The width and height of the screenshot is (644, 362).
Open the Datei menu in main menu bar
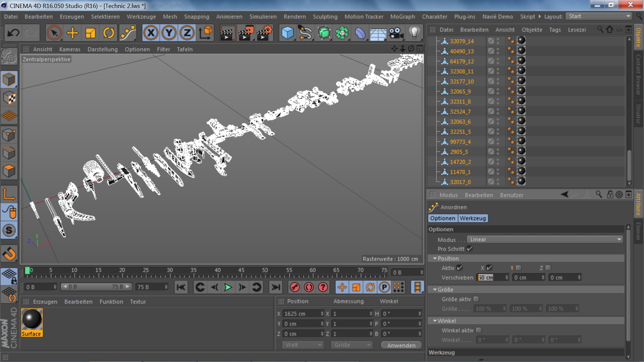point(11,16)
